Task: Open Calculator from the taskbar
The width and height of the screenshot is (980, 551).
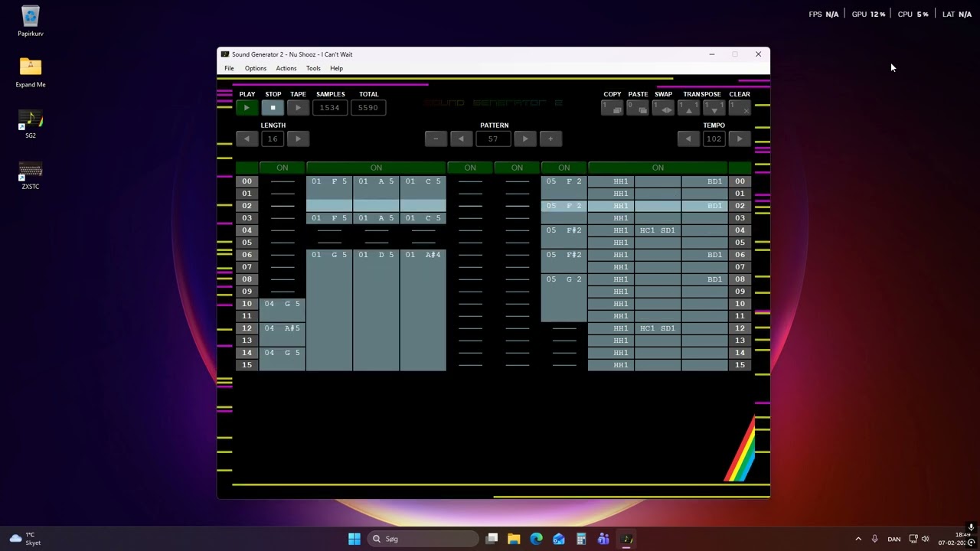Action: click(581, 539)
